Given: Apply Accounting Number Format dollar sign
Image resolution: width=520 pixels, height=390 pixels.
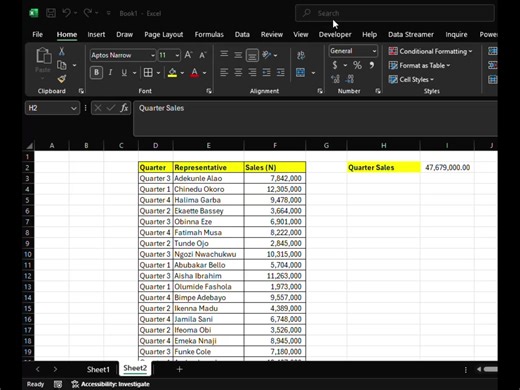Looking at the screenshot, I should [x=335, y=65].
